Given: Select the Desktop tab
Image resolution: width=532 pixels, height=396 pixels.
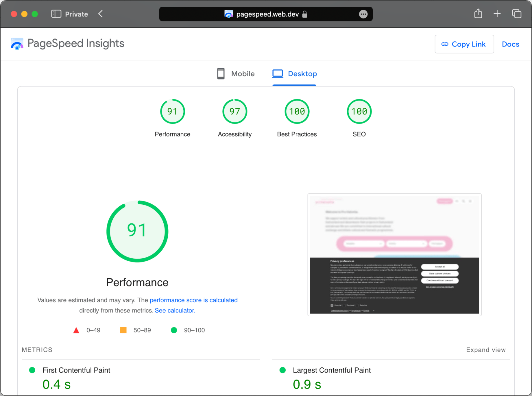Looking at the screenshot, I should (x=295, y=74).
